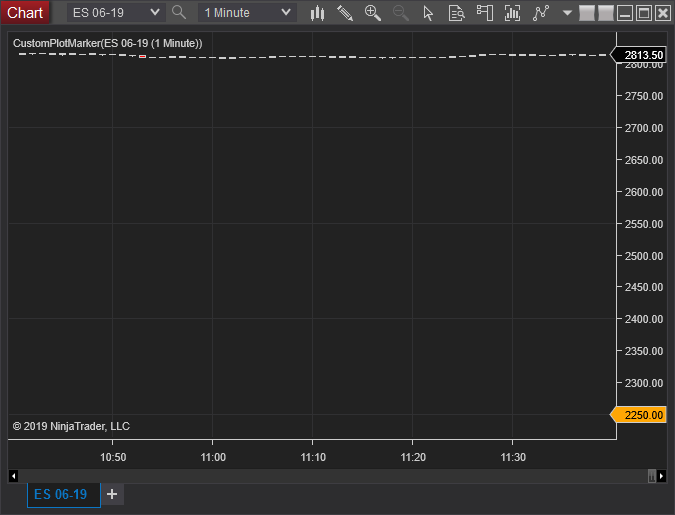Select the ES 06-19 chart tab

tap(64, 495)
